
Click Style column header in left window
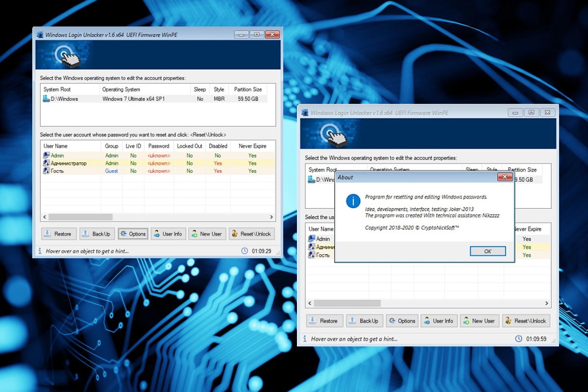[219, 90]
